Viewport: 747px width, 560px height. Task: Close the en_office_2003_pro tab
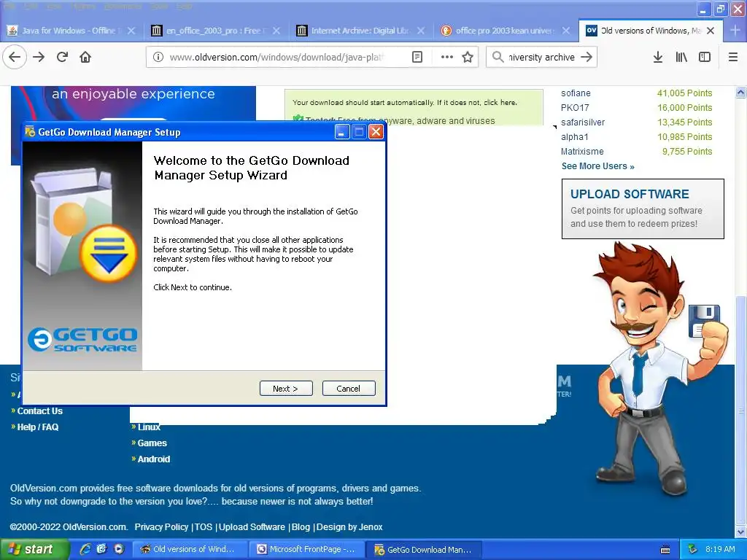coord(276,31)
